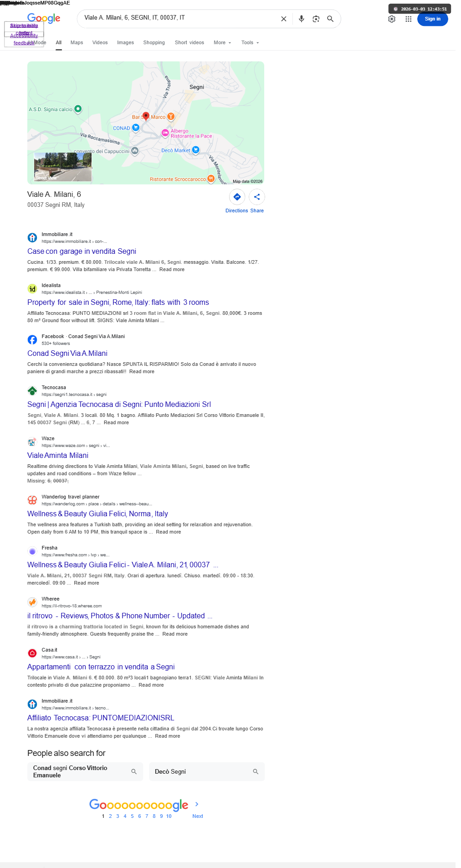Click the Directions icon below the map
Screen dimensions: 461x868
tap(237, 197)
